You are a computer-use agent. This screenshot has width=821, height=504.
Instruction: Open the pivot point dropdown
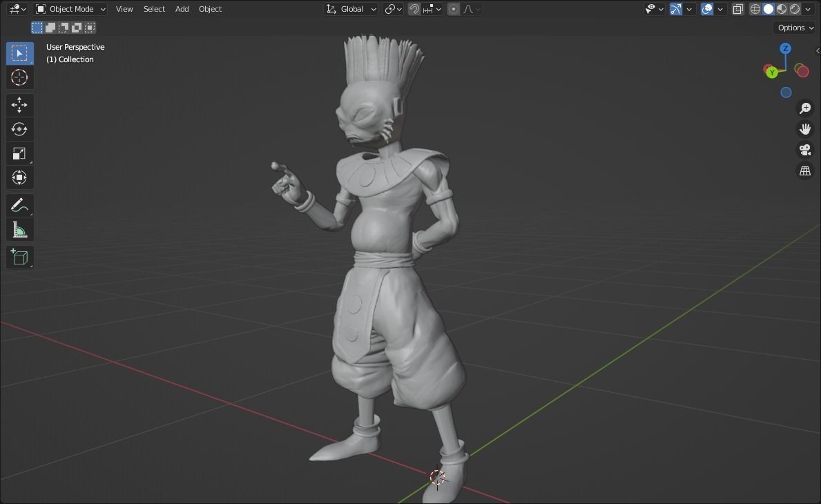point(393,9)
